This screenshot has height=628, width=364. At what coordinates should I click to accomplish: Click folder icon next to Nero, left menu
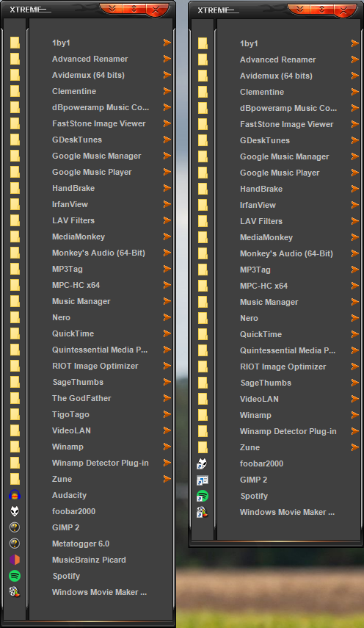click(x=15, y=317)
